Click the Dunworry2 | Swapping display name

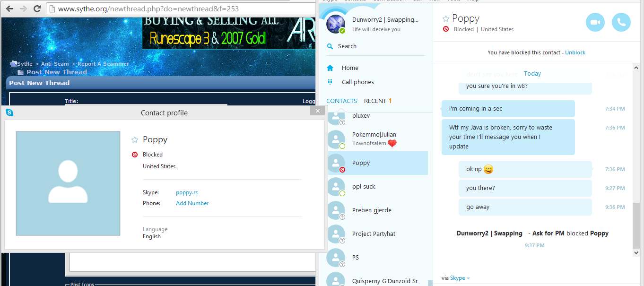click(x=385, y=20)
